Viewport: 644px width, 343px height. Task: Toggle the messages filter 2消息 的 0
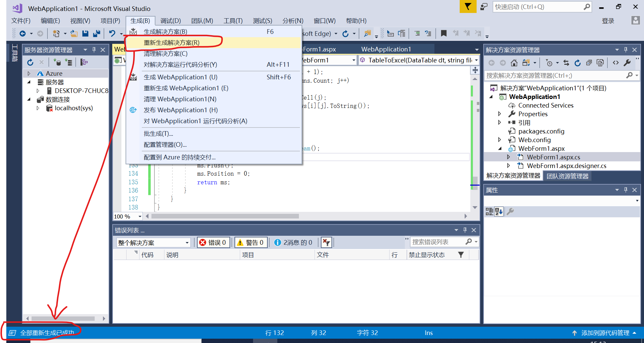[292, 242]
